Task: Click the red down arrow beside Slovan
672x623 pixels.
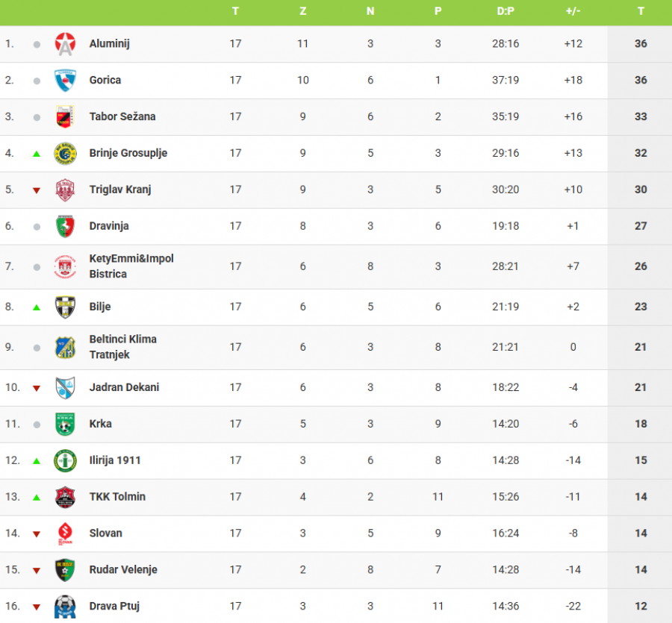Action: pos(37,534)
